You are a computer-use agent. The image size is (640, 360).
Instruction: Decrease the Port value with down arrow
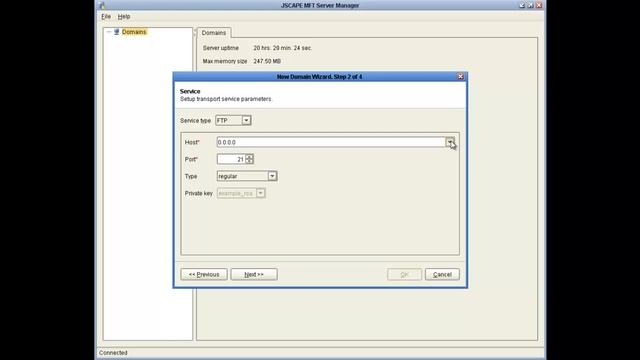249,162
